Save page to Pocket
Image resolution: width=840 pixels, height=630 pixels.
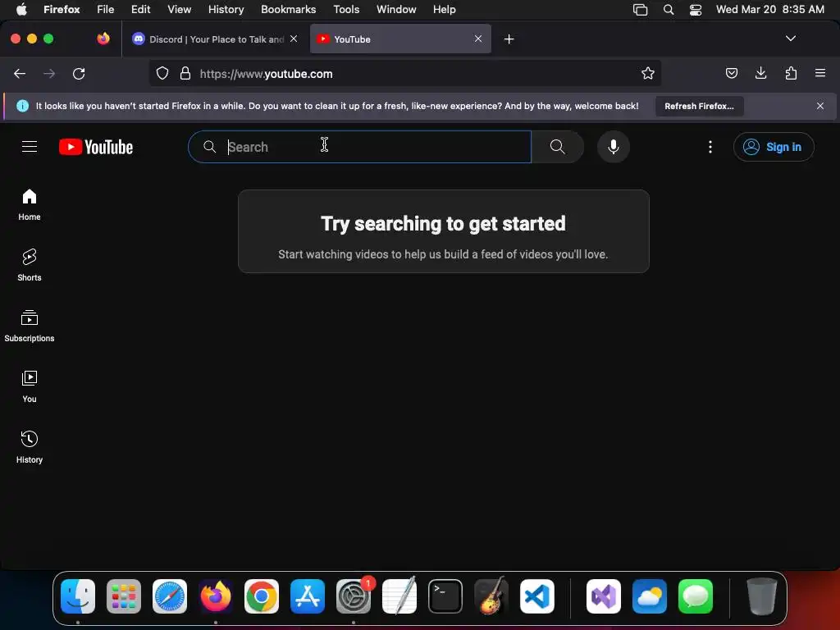pyautogui.click(x=731, y=73)
